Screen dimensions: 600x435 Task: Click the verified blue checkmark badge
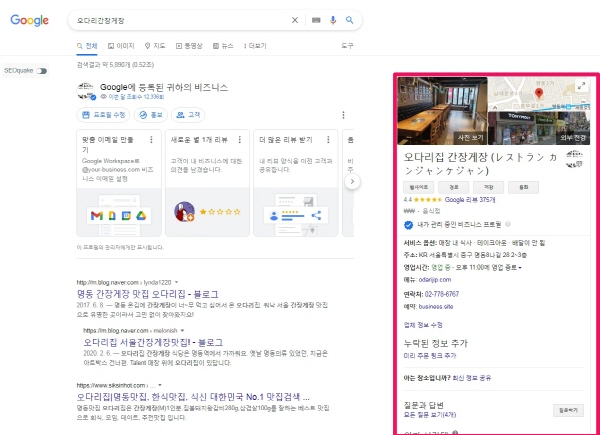(409, 225)
